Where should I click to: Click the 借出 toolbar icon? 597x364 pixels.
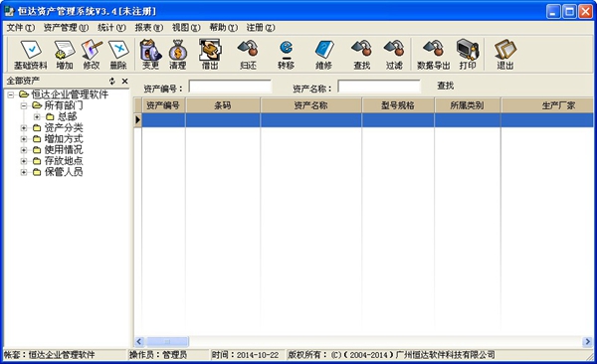tap(210, 55)
